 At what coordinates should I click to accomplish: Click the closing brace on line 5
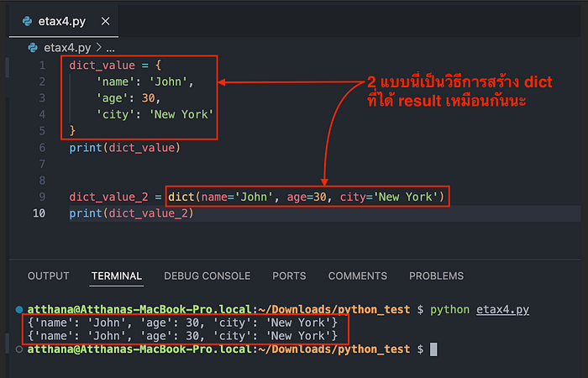tap(72, 131)
